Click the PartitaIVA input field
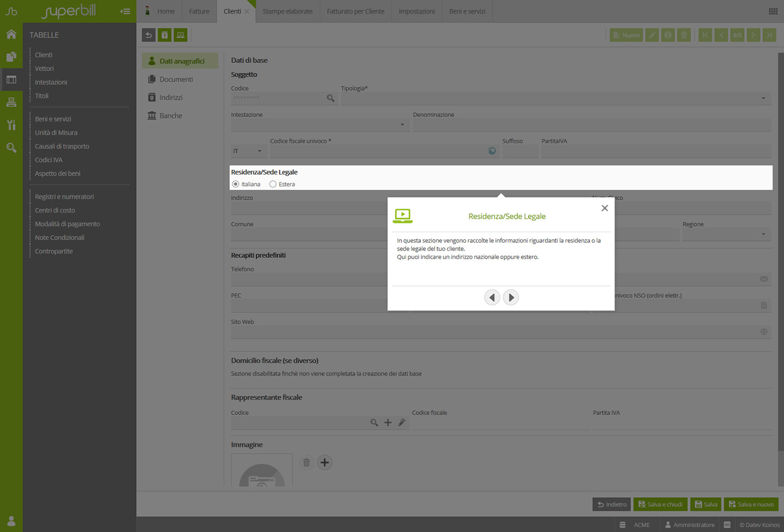The width and height of the screenshot is (784, 532). click(656, 151)
